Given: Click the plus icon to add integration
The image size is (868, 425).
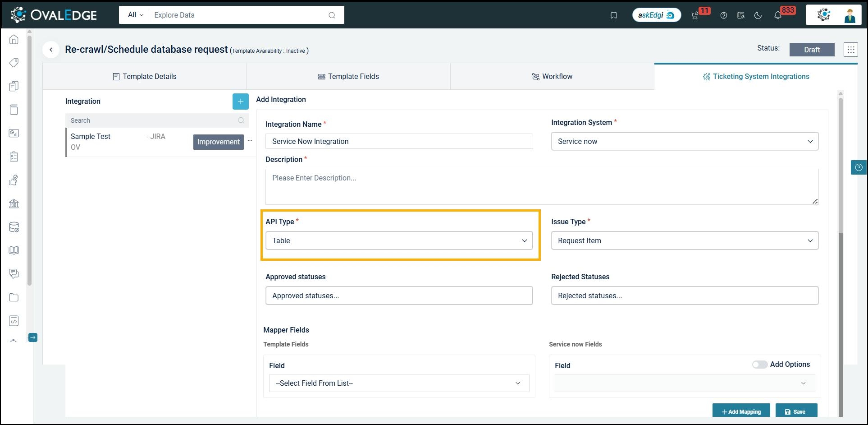Looking at the screenshot, I should coord(240,102).
